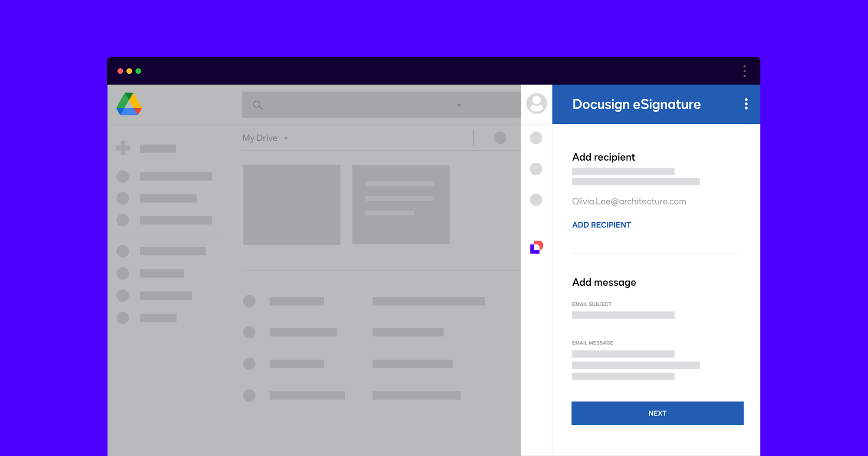
Task: Open the search options dropdown arrow
Action: (459, 105)
